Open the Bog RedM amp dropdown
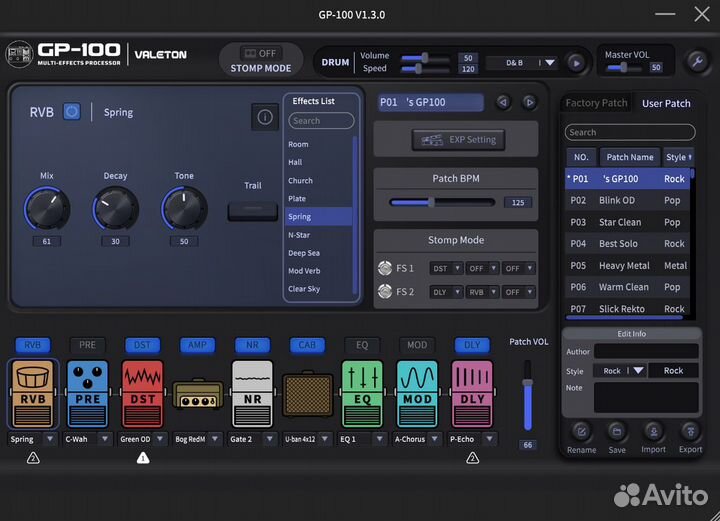 click(x=197, y=439)
